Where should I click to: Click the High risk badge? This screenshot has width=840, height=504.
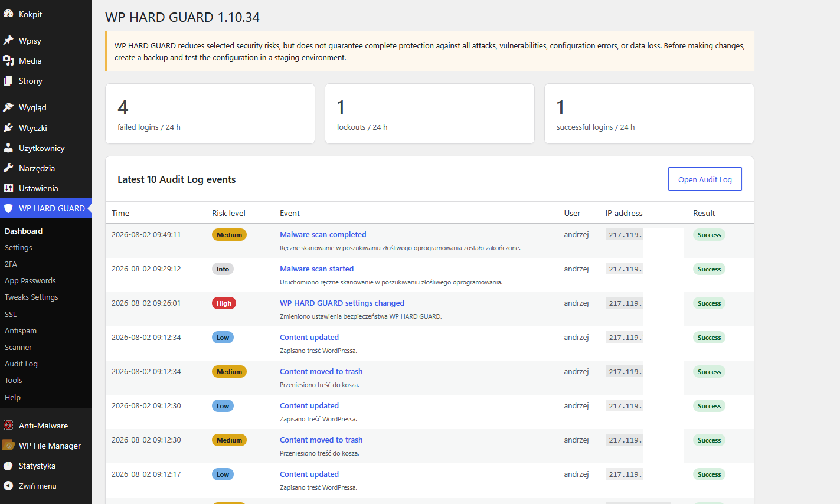tap(224, 303)
